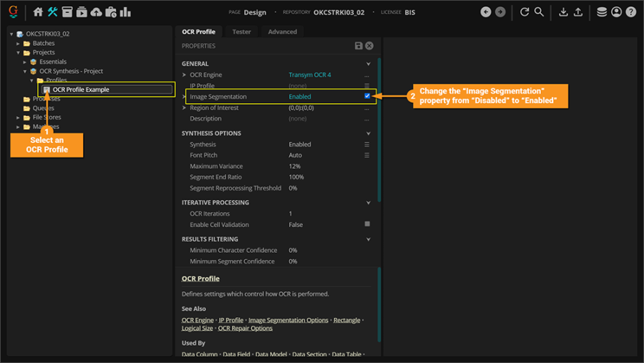644x363 pixels.
Task: Switch to the Tester tab
Action: click(241, 32)
